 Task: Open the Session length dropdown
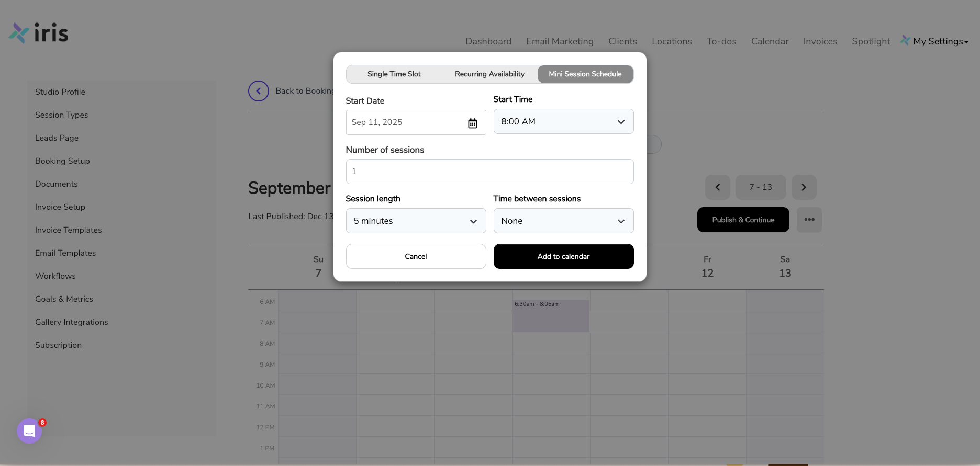(416, 221)
